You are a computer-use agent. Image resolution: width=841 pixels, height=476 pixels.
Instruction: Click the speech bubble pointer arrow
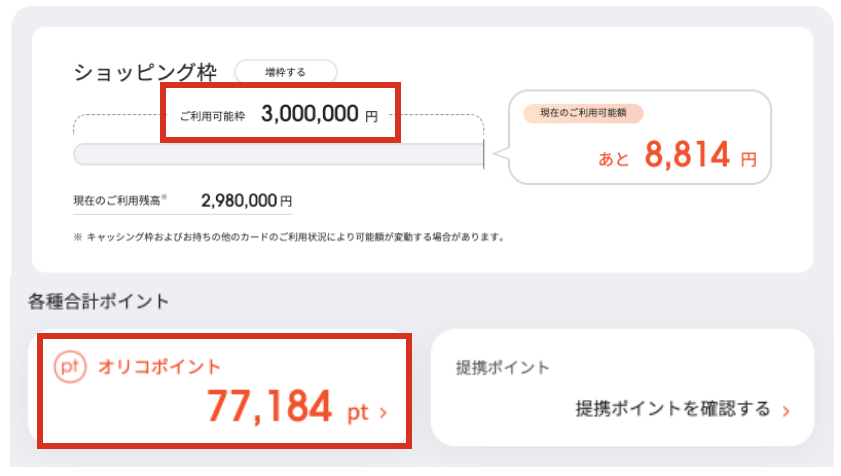[x=501, y=153]
